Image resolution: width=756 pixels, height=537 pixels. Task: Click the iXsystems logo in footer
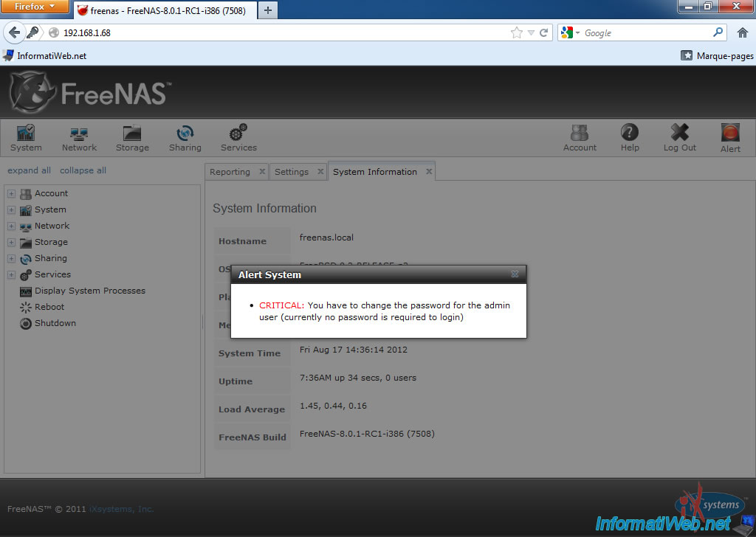click(709, 504)
